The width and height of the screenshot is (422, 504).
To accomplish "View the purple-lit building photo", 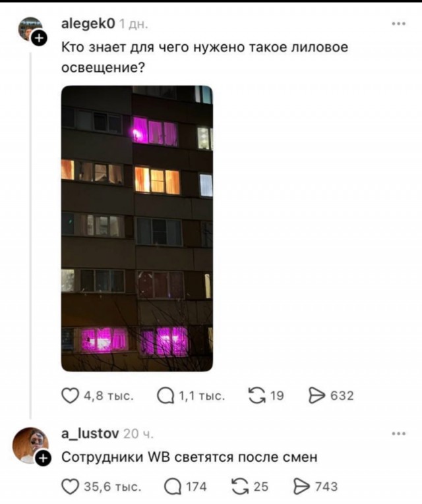I will click(137, 228).
